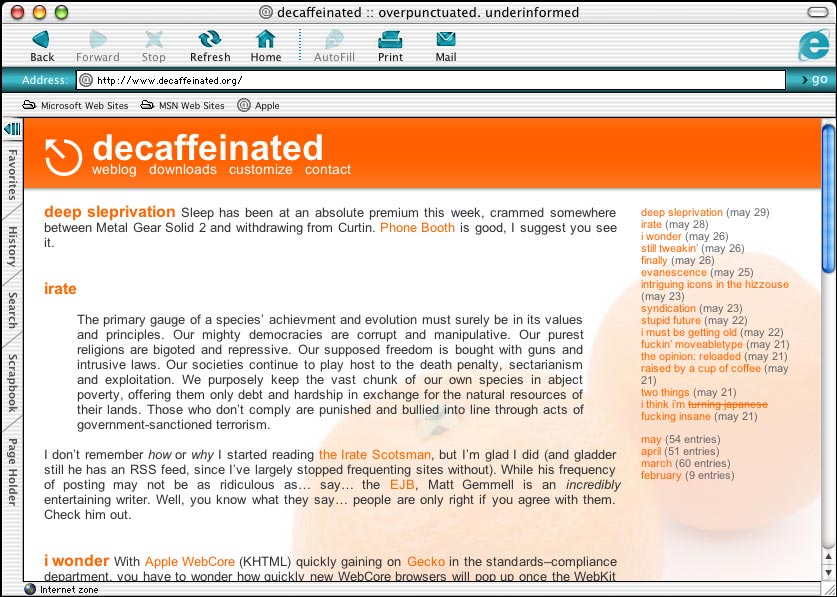Open the march archive (60 entries)
The width and height of the screenshot is (837, 597).
click(657, 463)
